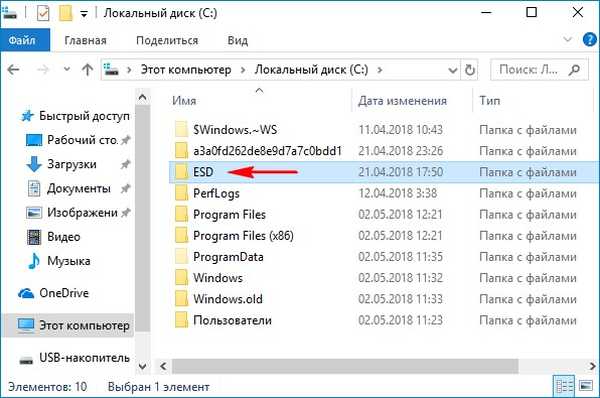Click the Refresh icon beside the address bar

(x=470, y=70)
